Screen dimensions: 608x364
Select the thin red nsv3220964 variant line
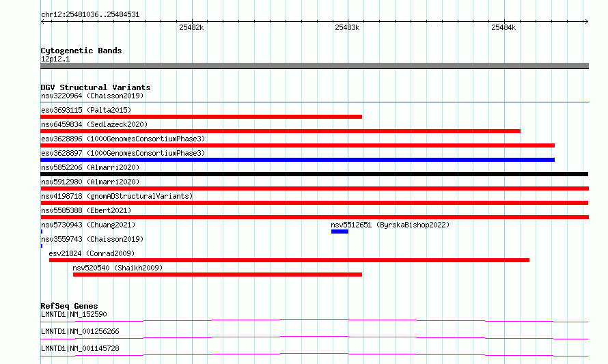(314, 102)
